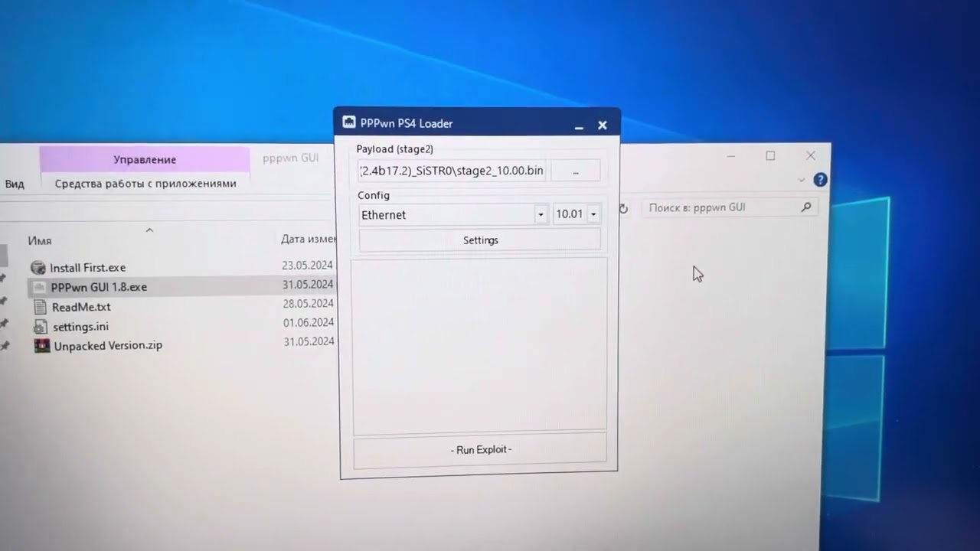Screen dimensions: 980x551
Task: Click the Run Exploit button
Action: pos(480,450)
